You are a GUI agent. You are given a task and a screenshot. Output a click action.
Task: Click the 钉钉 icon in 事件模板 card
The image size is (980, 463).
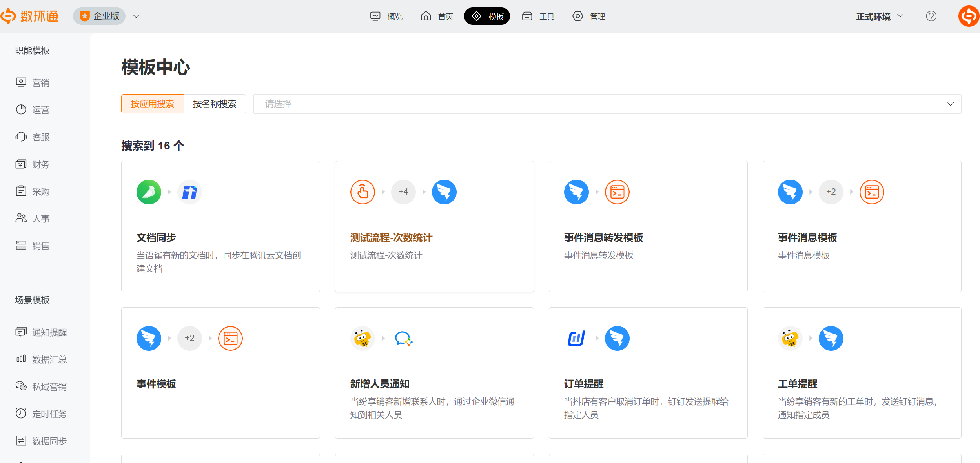pyautogui.click(x=149, y=339)
